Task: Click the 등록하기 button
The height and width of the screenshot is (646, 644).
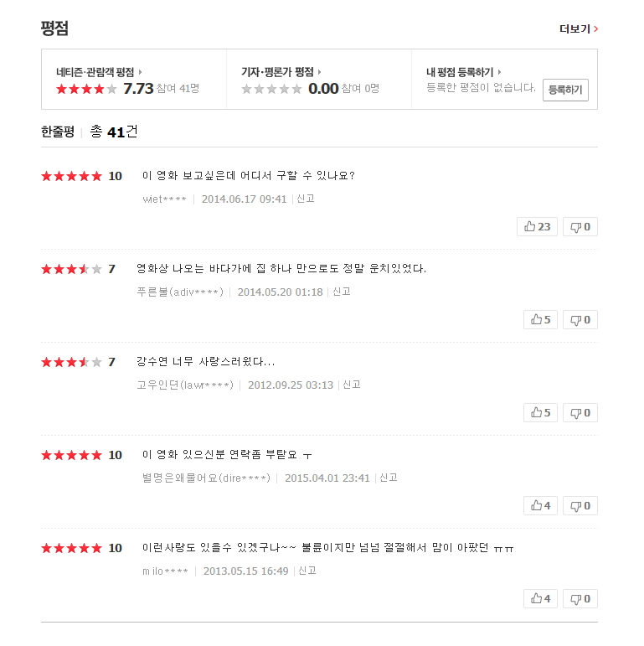Action: point(565,90)
